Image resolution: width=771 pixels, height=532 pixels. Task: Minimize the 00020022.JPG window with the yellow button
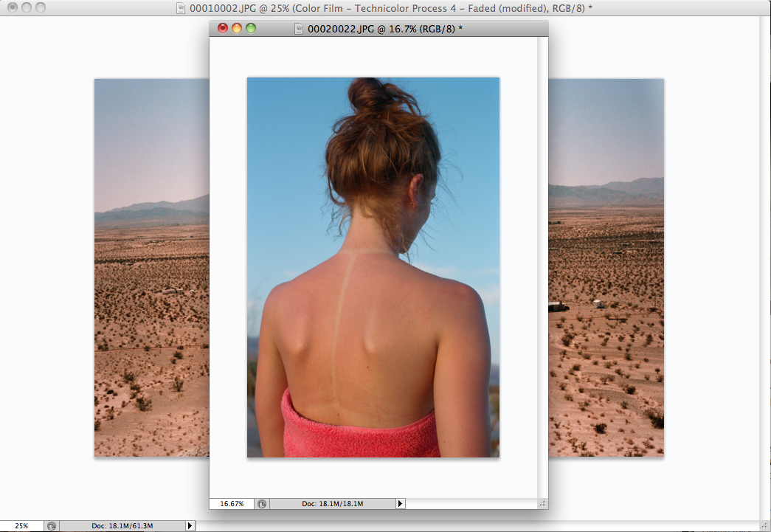click(x=237, y=29)
